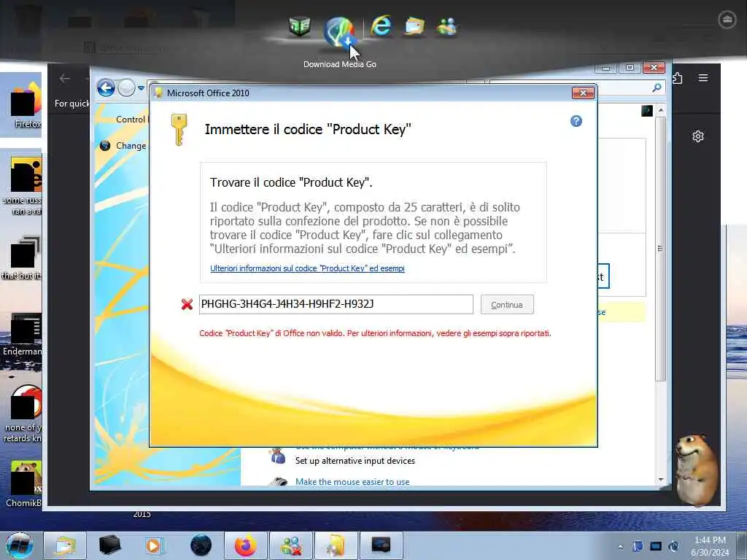Image resolution: width=747 pixels, height=560 pixels.
Task: Open the recent pages dropdown arrow
Action: 141,88
